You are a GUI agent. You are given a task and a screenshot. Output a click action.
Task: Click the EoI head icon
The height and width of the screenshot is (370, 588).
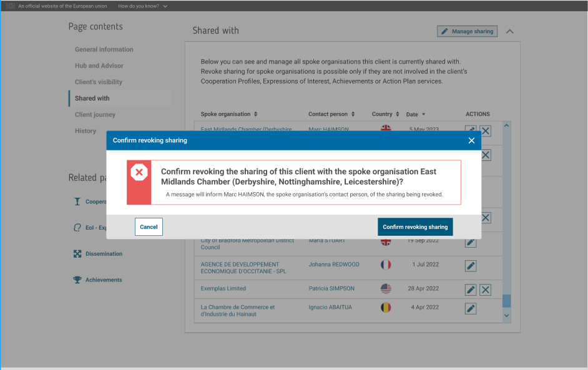pos(77,228)
